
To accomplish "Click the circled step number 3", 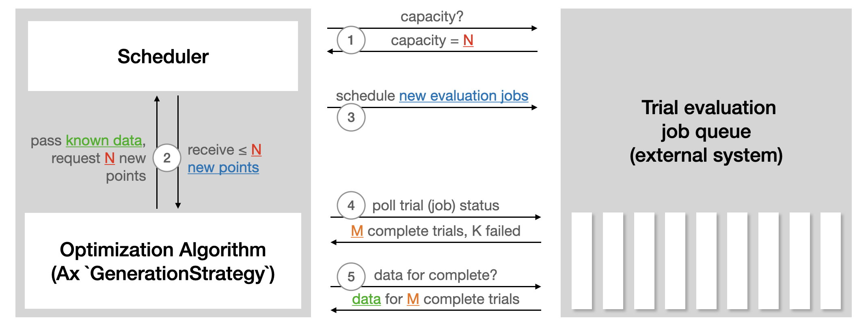I will 351,117.
